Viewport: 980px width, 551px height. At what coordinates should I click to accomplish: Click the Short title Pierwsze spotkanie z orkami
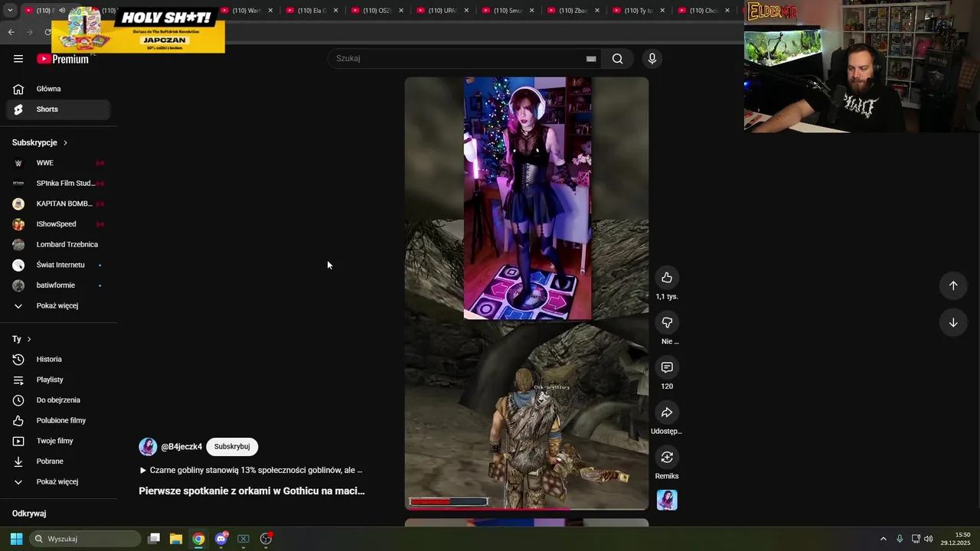pos(252,491)
